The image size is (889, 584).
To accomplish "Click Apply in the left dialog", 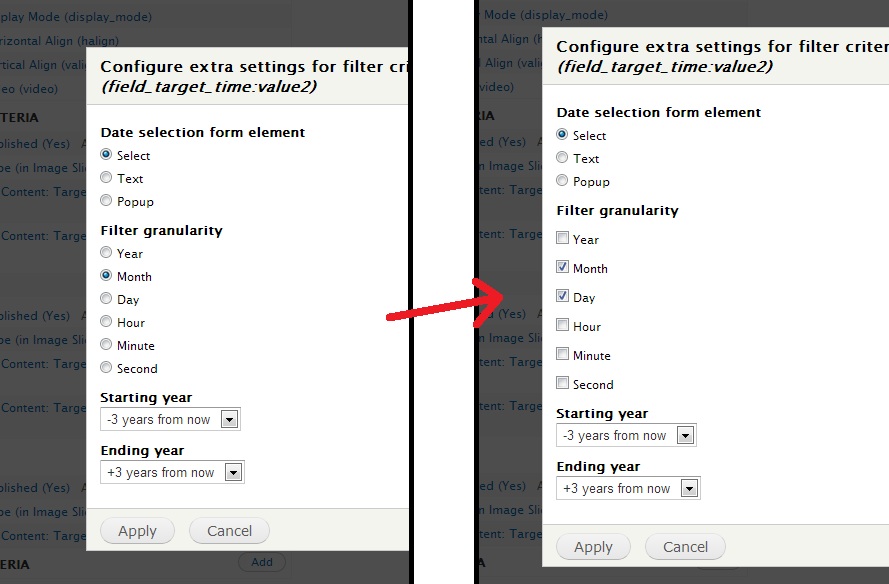I will click(137, 531).
